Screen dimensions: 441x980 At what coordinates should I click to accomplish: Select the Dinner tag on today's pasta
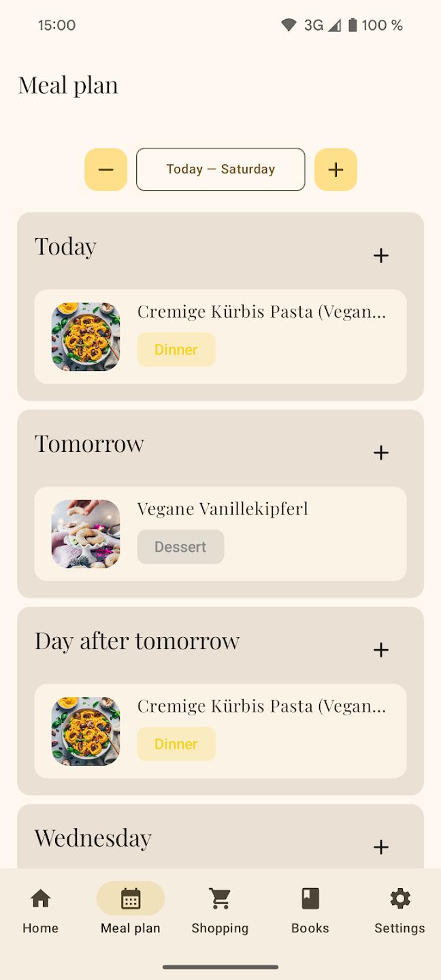pyautogui.click(x=176, y=349)
